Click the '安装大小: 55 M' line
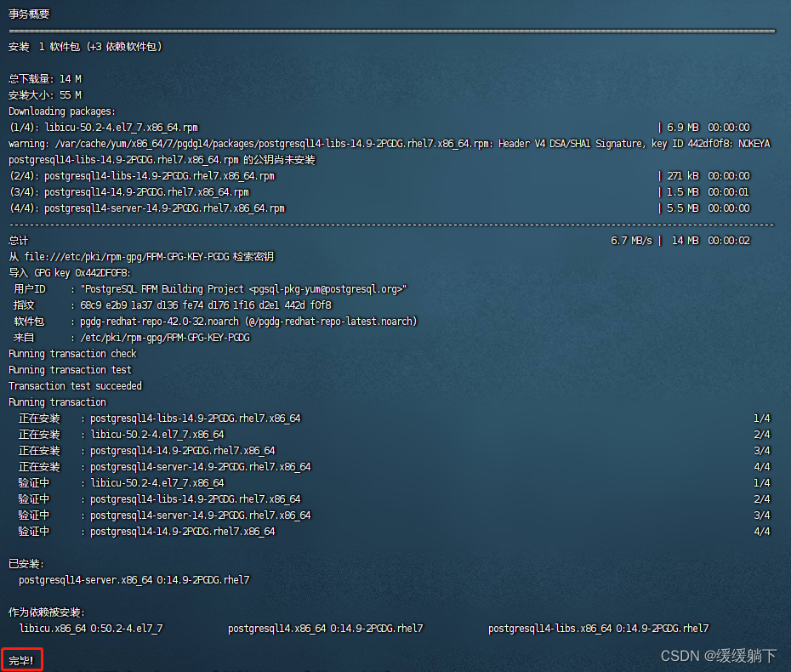The width and height of the screenshot is (791, 672). point(45,95)
